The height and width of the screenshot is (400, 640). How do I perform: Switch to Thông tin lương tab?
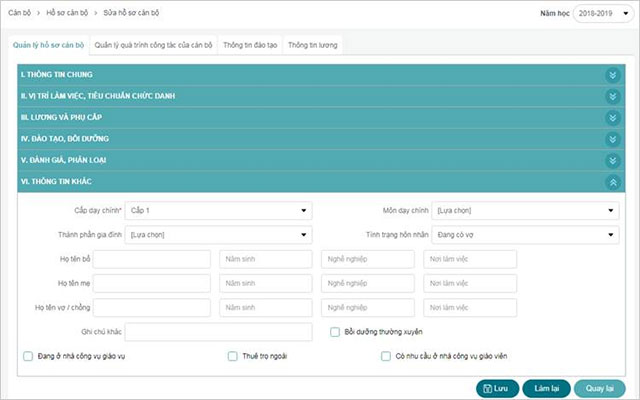313,45
